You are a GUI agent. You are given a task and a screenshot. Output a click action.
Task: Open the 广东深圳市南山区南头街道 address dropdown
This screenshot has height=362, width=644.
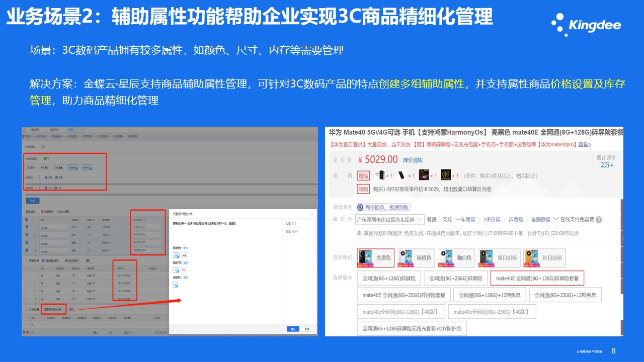pyautogui.click(x=389, y=220)
